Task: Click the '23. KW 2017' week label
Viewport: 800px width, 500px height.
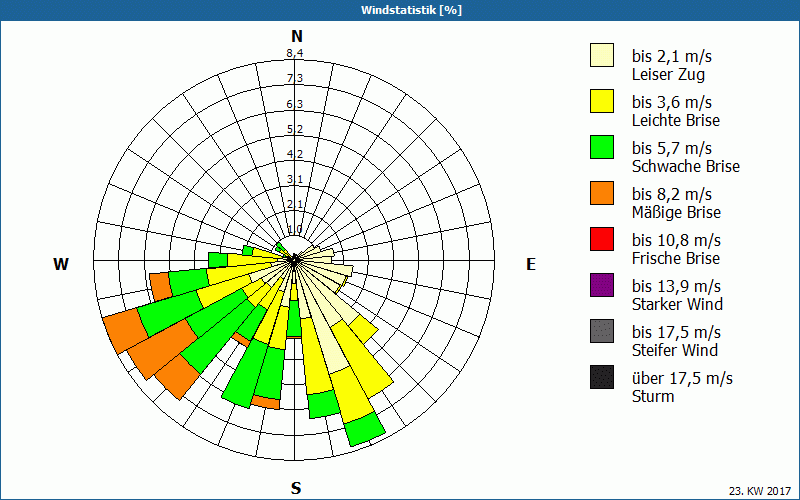Action: click(760, 491)
